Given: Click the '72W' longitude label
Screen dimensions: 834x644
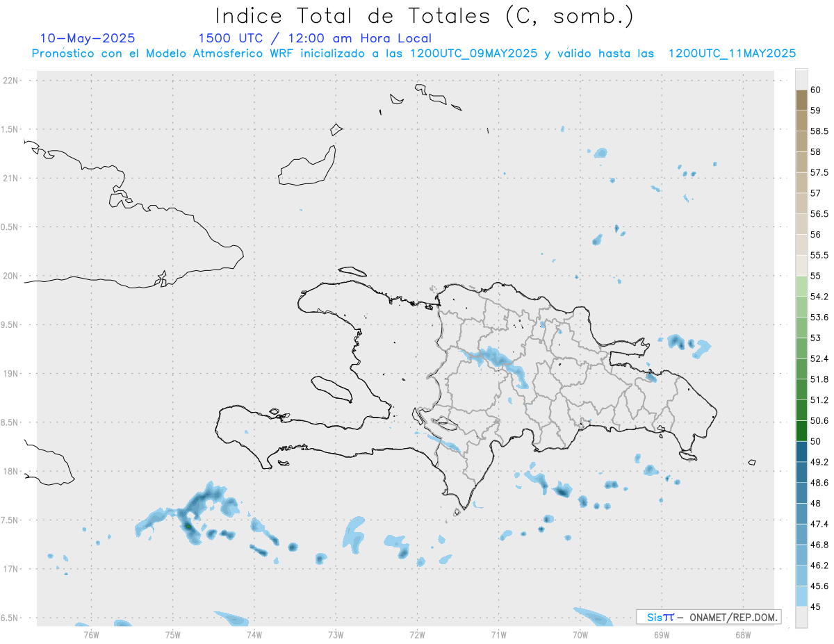Looking at the screenshot, I should (x=417, y=634).
